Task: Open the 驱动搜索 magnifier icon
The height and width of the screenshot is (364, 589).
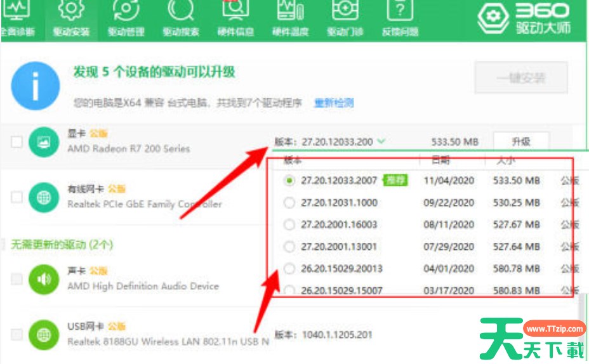Action: [181, 10]
